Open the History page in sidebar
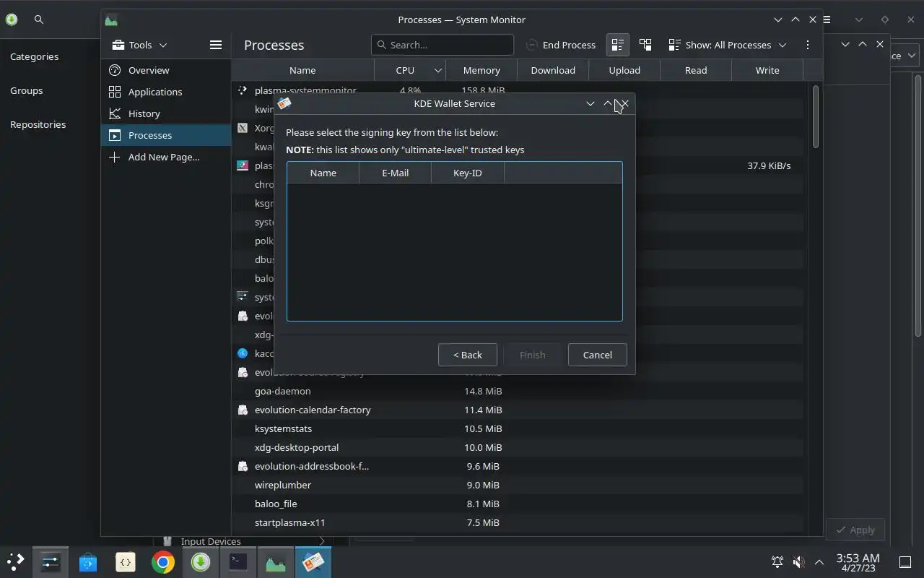The height and width of the screenshot is (578, 924). point(165,113)
